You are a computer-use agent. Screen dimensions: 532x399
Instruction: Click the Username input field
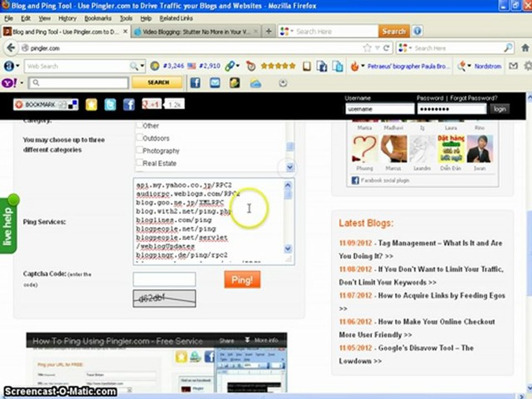tap(380, 109)
